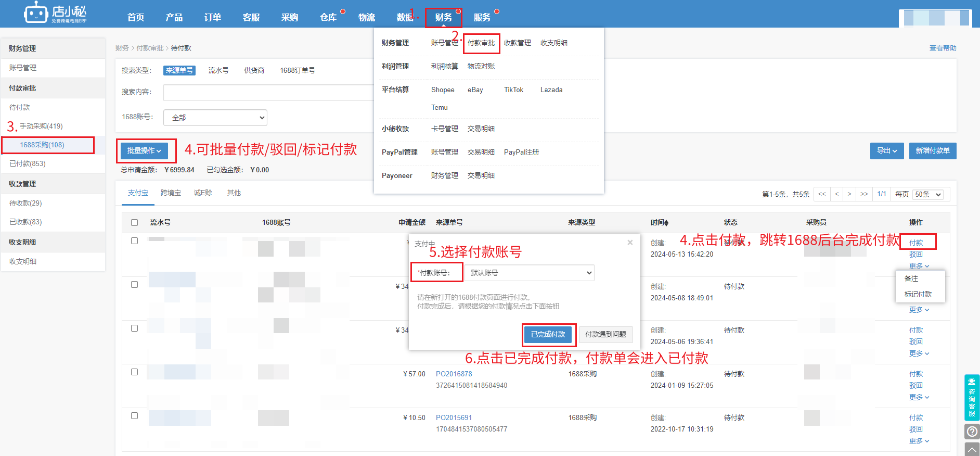The width and height of the screenshot is (980, 456).
Task: Expand 更多 in the 2024-05-06 row
Action: pos(919,353)
